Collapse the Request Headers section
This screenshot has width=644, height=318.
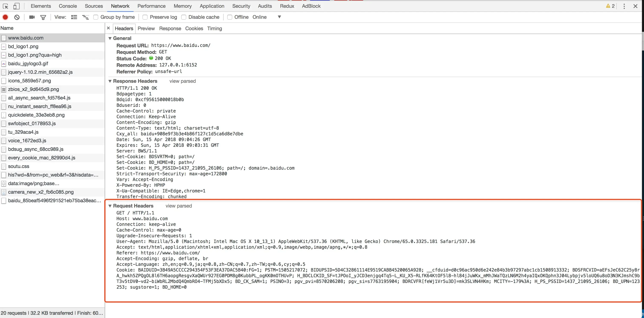pyautogui.click(x=110, y=206)
